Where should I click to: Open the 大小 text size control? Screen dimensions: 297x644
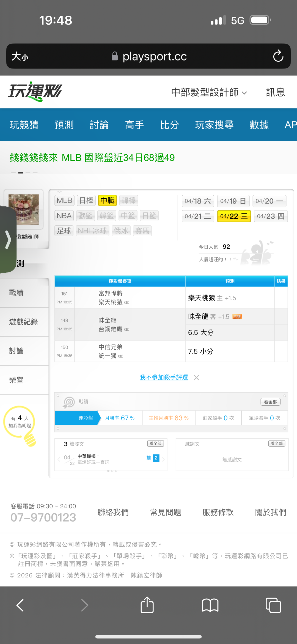pyautogui.click(x=20, y=56)
